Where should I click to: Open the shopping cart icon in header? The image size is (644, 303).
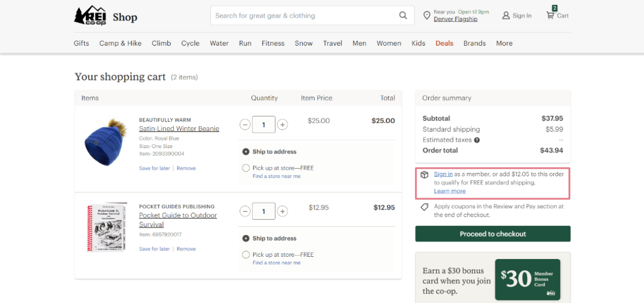click(x=551, y=15)
